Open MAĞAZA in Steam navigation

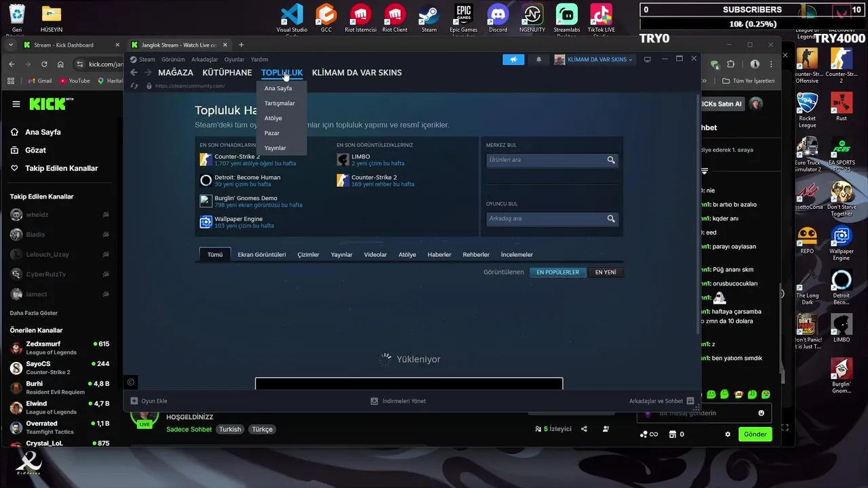(x=176, y=73)
